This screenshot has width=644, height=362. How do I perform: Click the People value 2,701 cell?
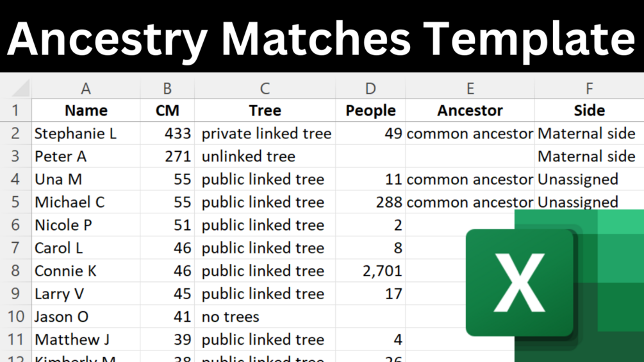(370, 271)
